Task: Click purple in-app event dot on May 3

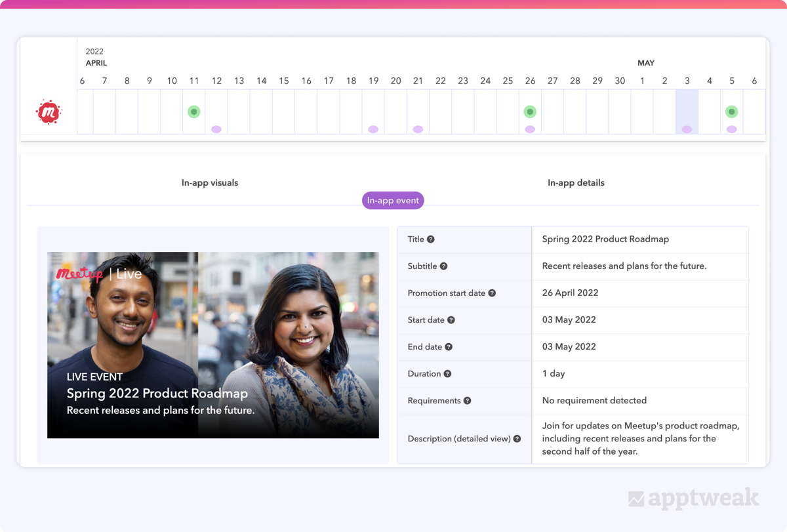Action: pyautogui.click(x=687, y=129)
